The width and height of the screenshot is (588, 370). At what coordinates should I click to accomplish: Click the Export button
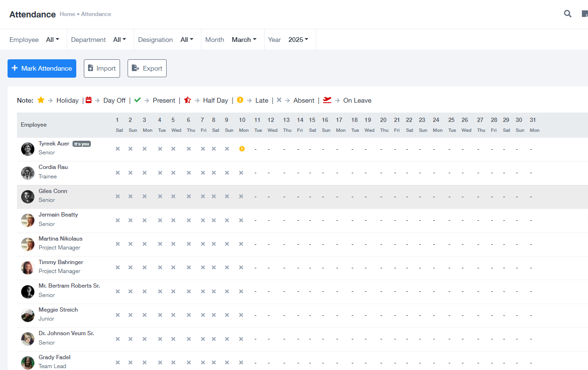[x=147, y=68]
